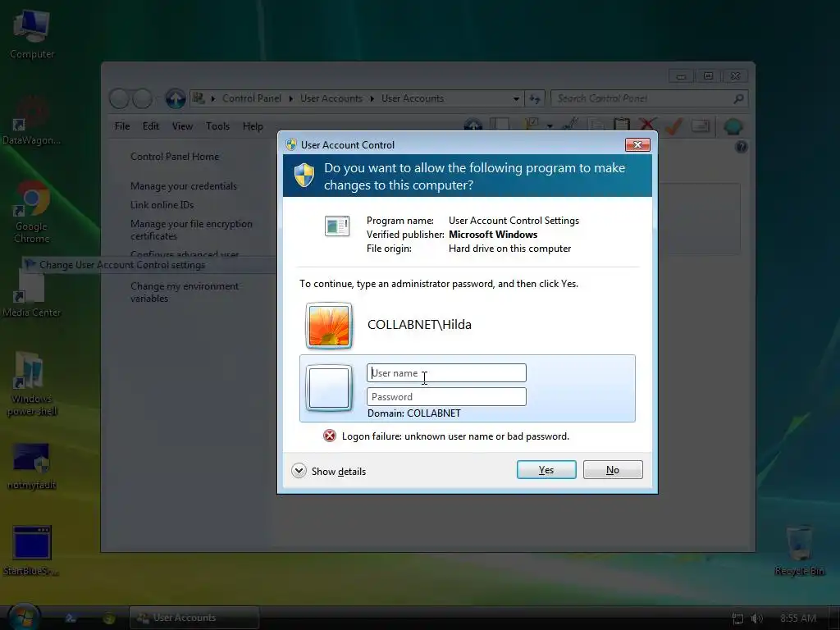840x630 pixels.
Task: Click the Control Panel breadcrumb segment
Action: click(252, 98)
